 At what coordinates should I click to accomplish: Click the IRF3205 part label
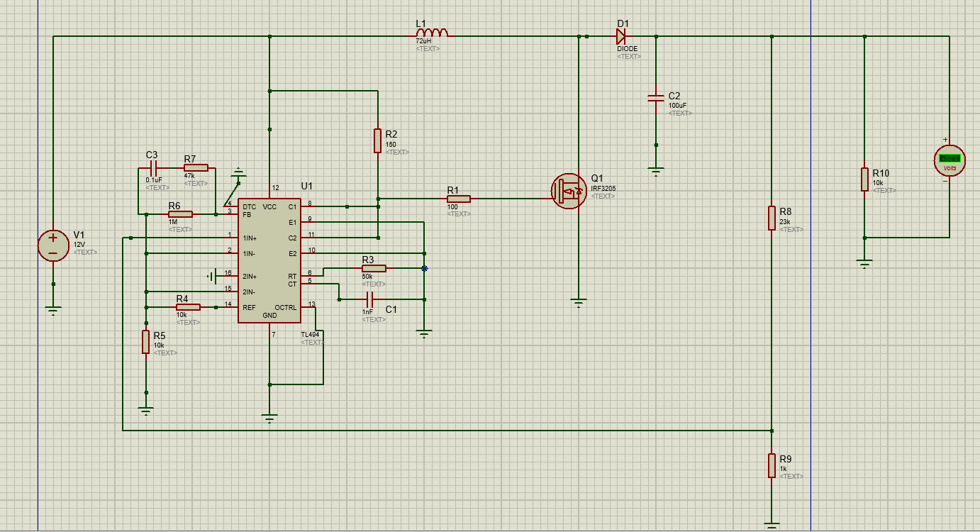(x=603, y=189)
